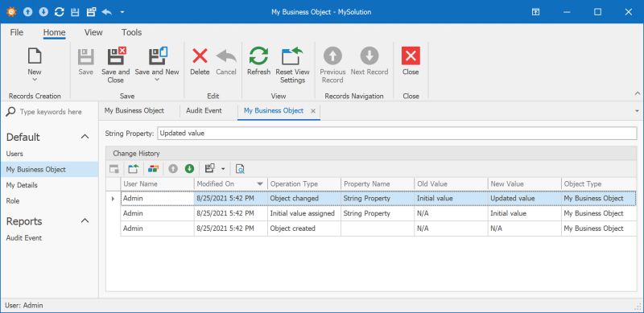Select the 'Initial value assigned' row cell
The height and width of the screenshot is (313, 644).
click(304, 213)
